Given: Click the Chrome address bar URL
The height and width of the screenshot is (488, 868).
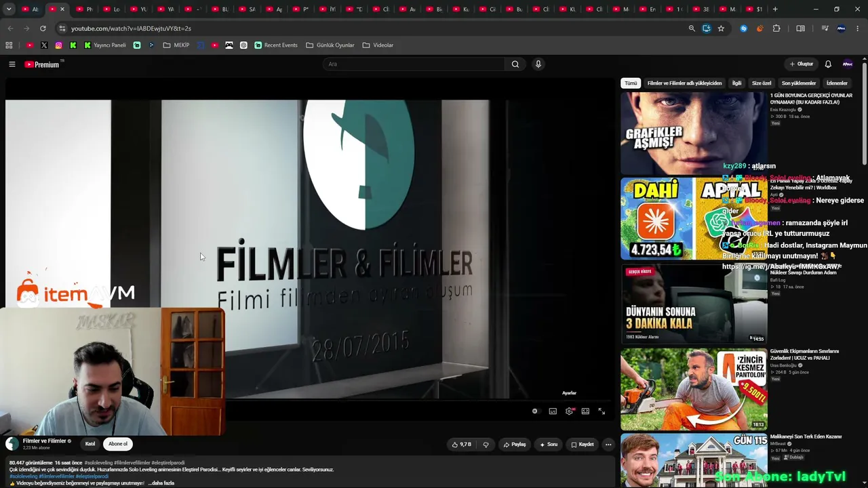Looking at the screenshot, I should 131,28.
